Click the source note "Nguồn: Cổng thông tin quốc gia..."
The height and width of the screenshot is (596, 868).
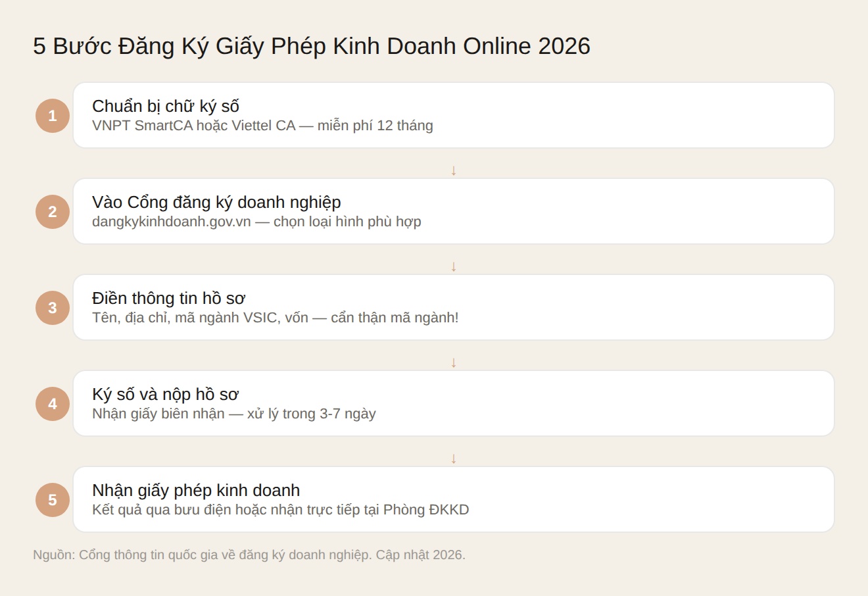(249, 555)
